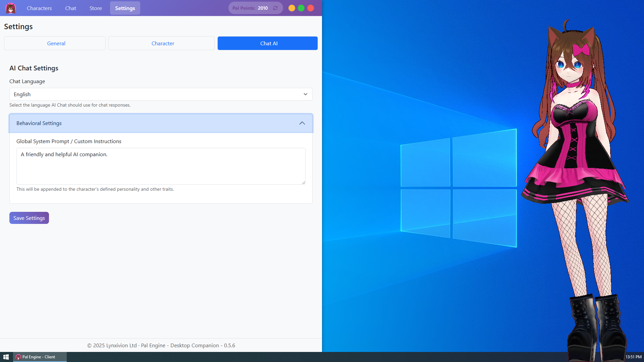Click the Pal Engine logo in the navbar
This screenshot has width=644, height=362.
10,8
